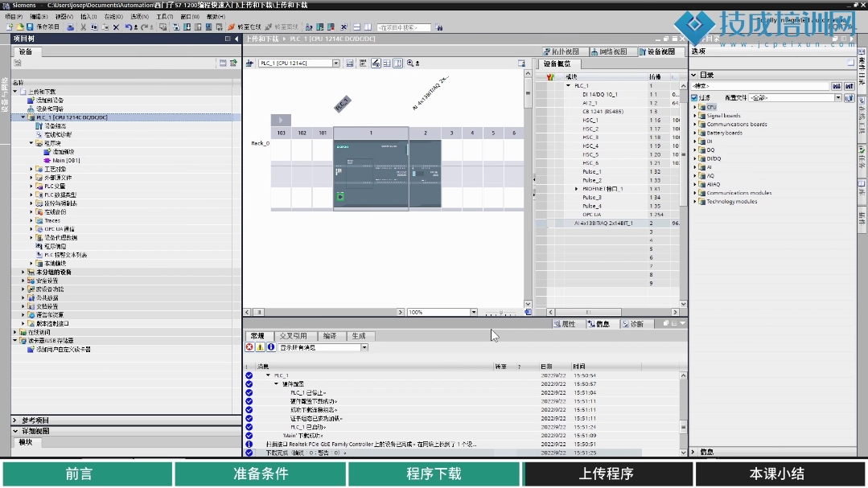The height and width of the screenshot is (488, 868).
Task: Open the PLC_1 [CPU 1214C] device dropdown
Action: coord(336,64)
